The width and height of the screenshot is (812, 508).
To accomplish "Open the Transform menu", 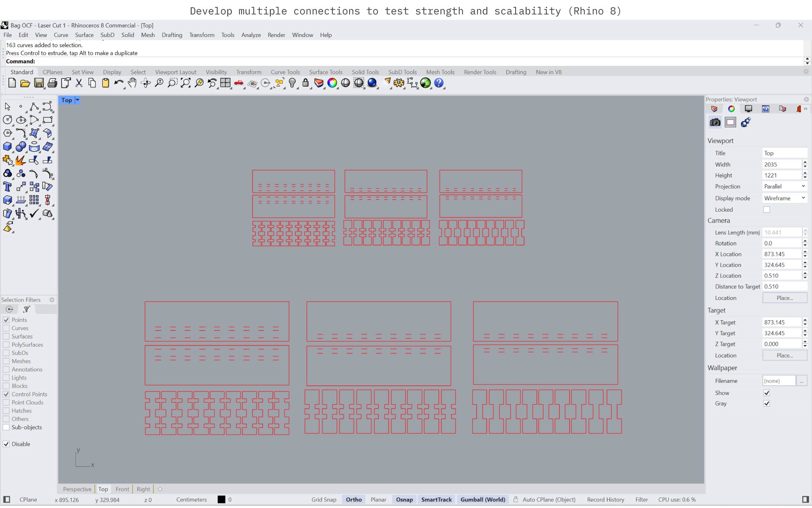I will (201, 35).
